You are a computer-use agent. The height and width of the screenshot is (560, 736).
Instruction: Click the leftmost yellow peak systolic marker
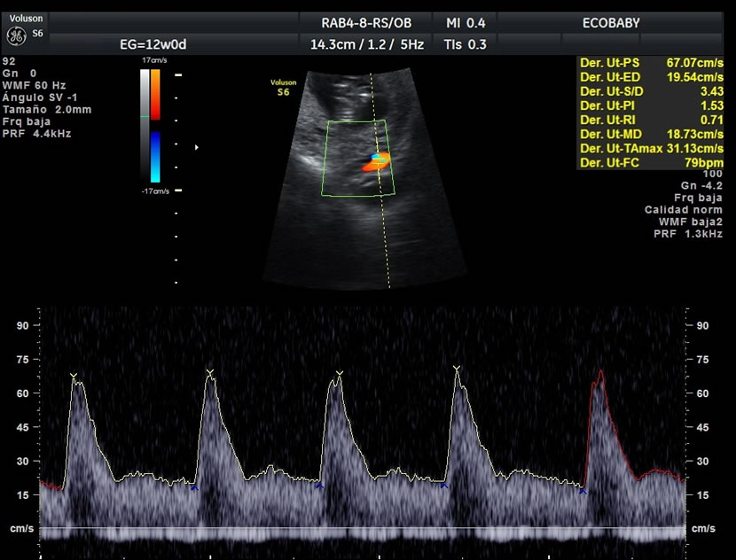[74, 376]
